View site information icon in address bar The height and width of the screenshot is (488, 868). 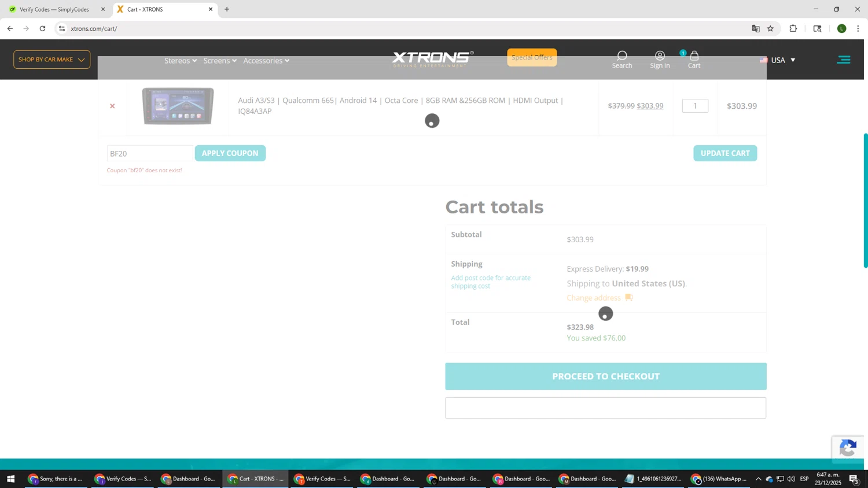coord(62,28)
